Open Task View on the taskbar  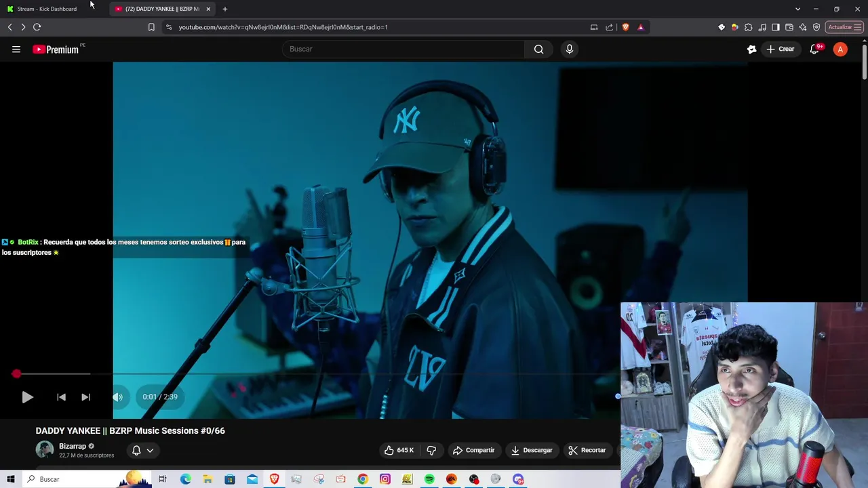tap(163, 479)
